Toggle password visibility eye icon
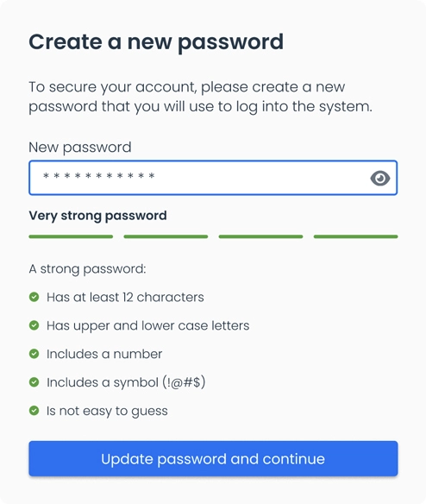Image resolution: width=426 pixels, height=504 pixels. [380, 178]
